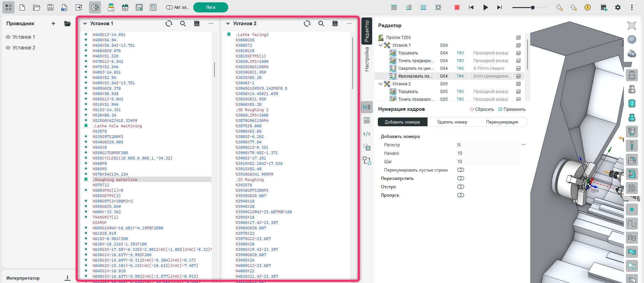Click the refresh icon in Установ 2 panel
Image resolution: width=644 pixels, height=283 pixels.
[307, 23]
